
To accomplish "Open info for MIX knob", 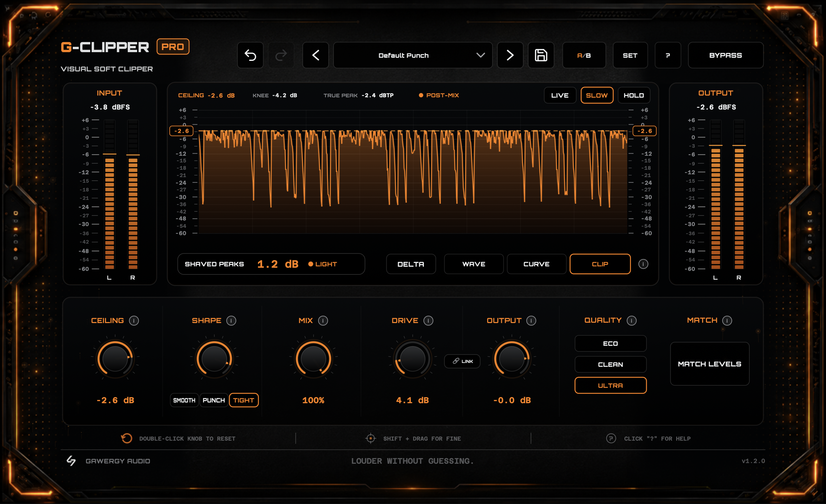I will click(x=323, y=321).
